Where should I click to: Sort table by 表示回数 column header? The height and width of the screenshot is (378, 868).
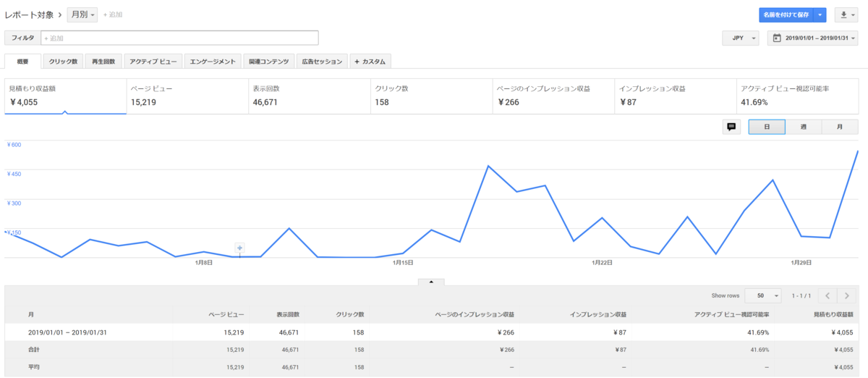(288, 315)
